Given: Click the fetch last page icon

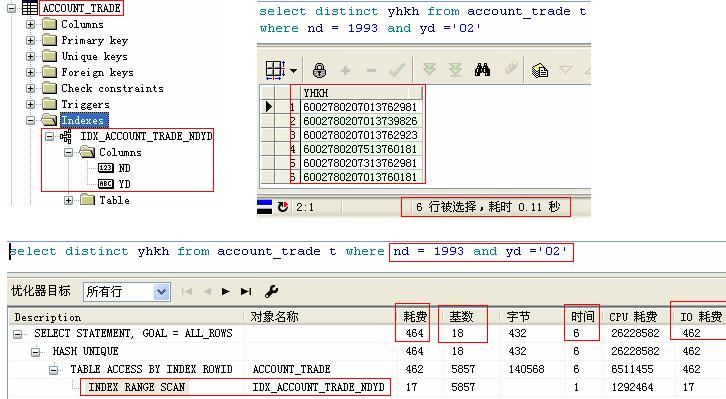Looking at the screenshot, I should [456, 70].
